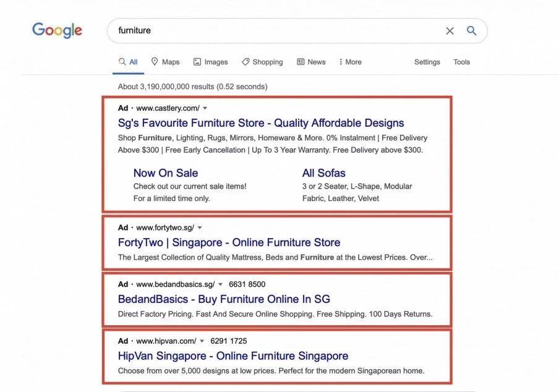Expand the dropdown arrow beside www.hipvan.com

point(202,341)
